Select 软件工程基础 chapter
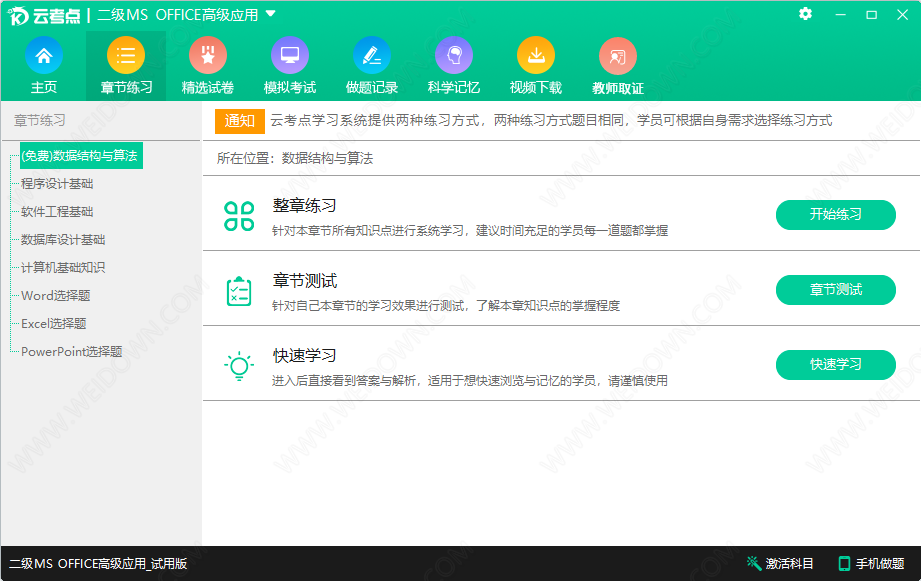 (57, 211)
